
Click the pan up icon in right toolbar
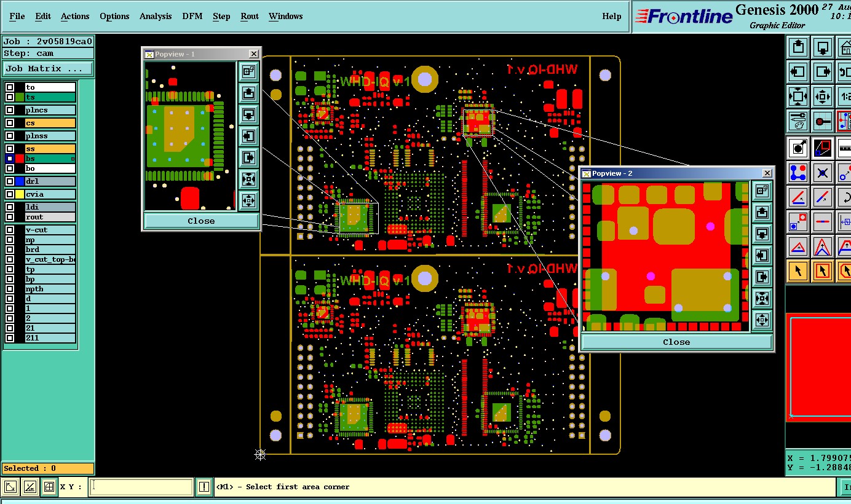[x=798, y=47]
